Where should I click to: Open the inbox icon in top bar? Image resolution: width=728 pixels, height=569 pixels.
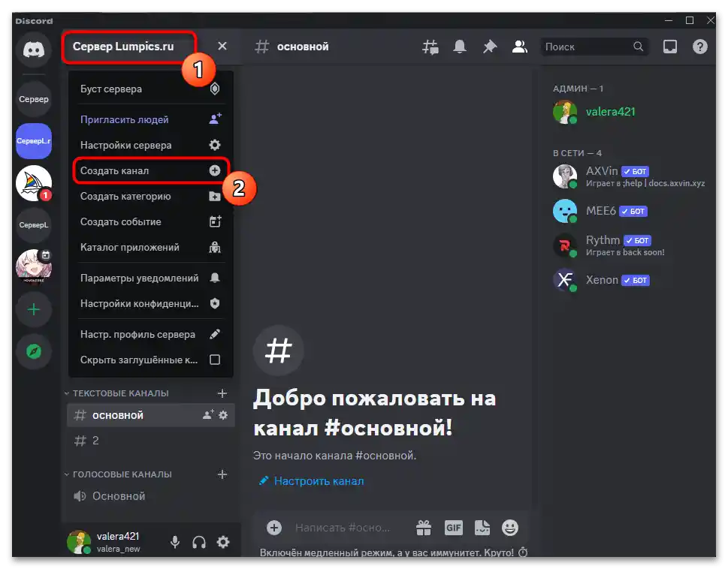pyautogui.click(x=669, y=46)
